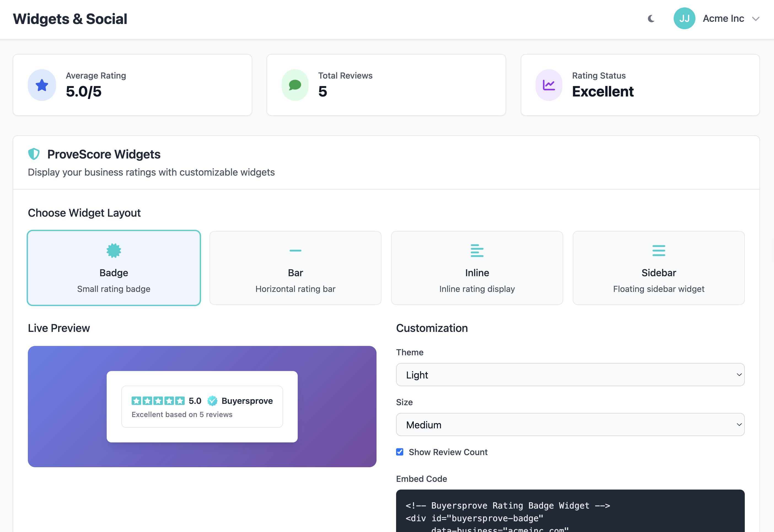This screenshot has width=774, height=532.
Task: Click the purple chart Rating Status icon
Action: (x=549, y=85)
